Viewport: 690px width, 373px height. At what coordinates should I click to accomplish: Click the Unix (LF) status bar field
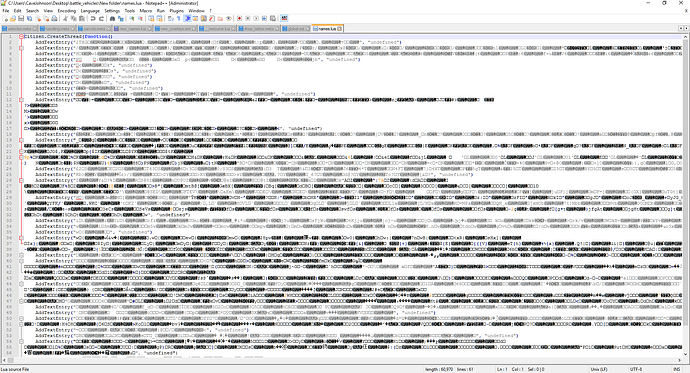[x=598, y=369]
